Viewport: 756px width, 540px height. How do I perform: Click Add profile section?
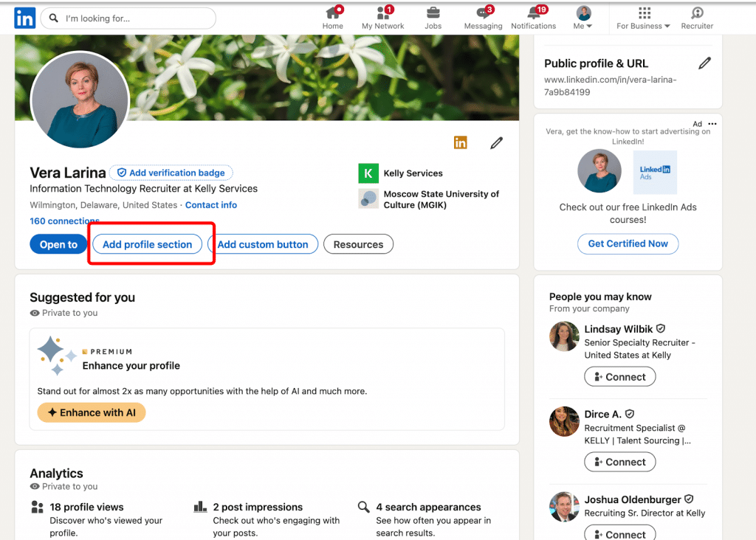(147, 243)
